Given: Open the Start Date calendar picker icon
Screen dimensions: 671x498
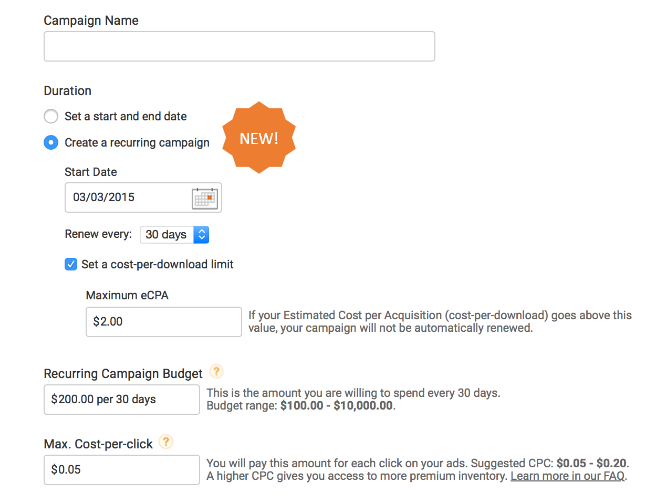Looking at the screenshot, I should 204,198.
